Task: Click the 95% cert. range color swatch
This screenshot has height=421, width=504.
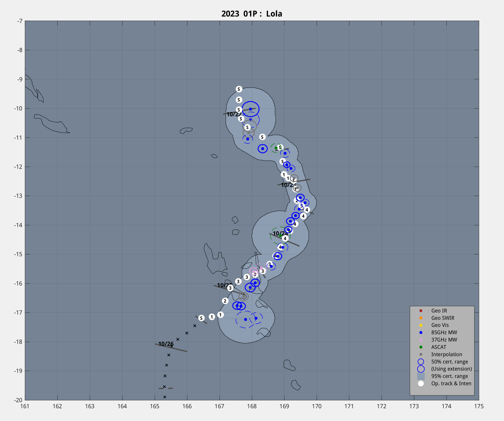Action: 421,376
